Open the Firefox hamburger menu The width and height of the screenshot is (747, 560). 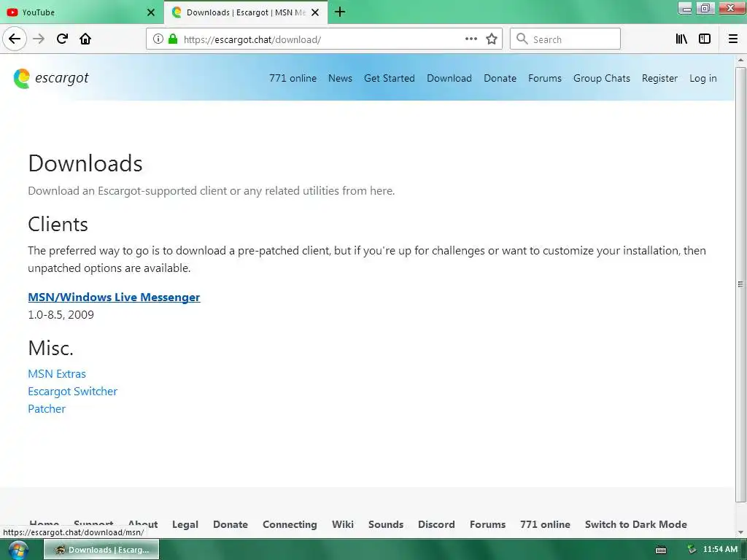pyautogui.click(x=733, y=39)
